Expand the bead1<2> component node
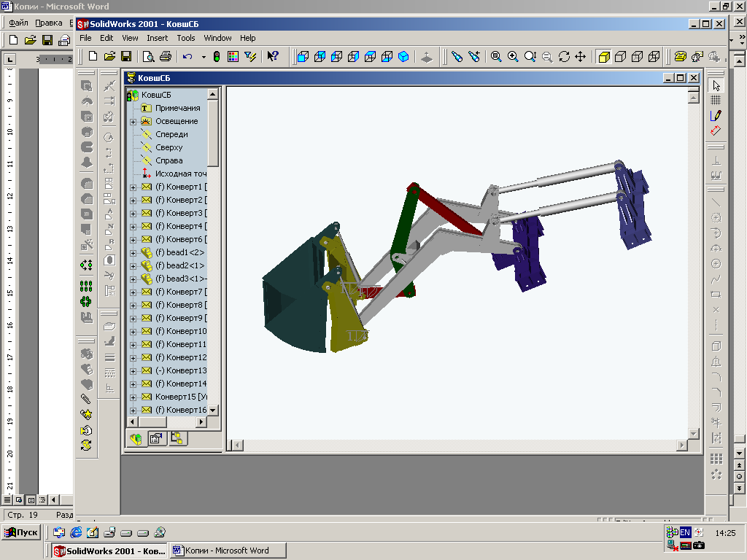 (x=133, y=253)
